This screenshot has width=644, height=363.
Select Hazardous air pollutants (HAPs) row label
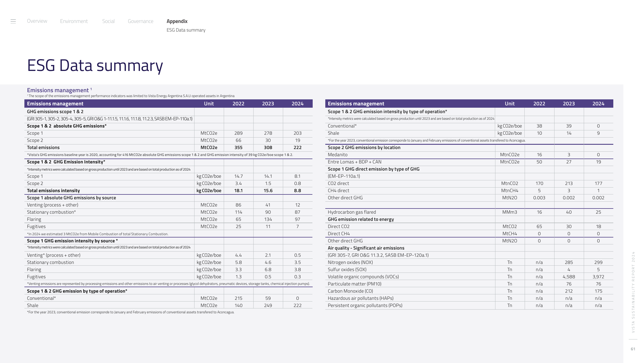(x=361, y=298)
